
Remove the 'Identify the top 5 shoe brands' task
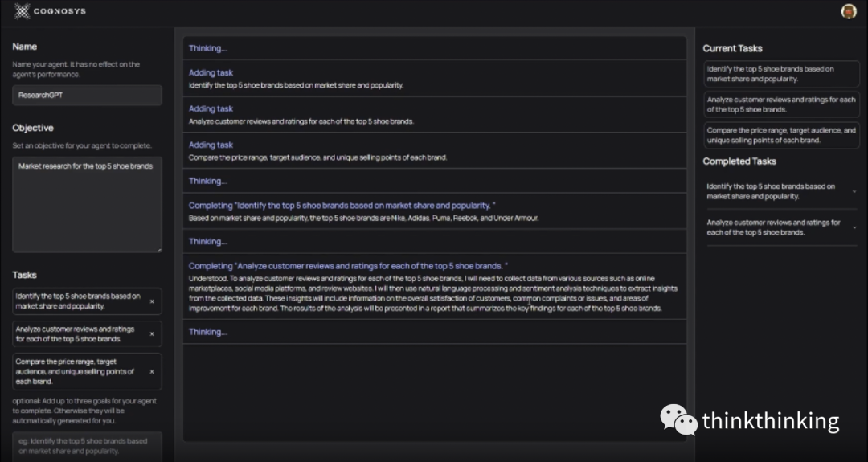152,301
